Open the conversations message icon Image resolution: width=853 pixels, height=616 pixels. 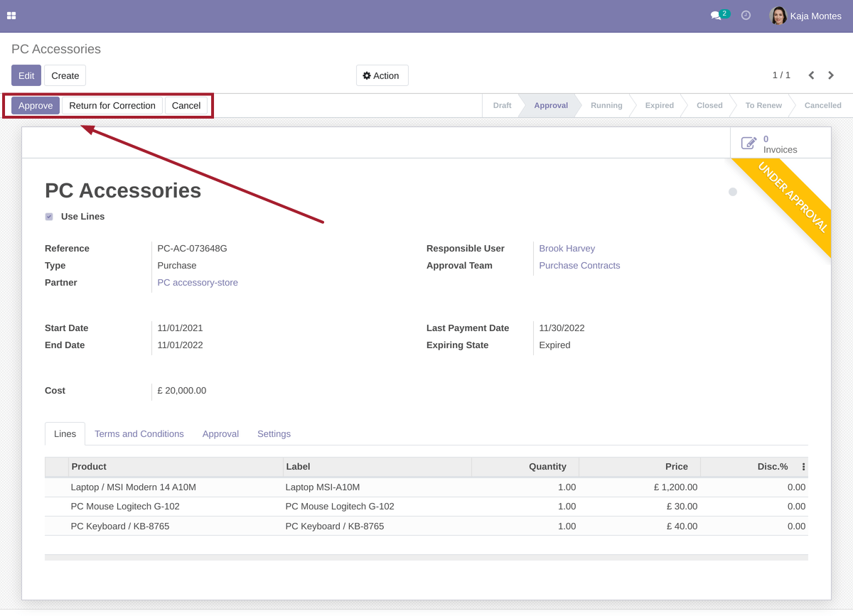click(x=716, y=16)
